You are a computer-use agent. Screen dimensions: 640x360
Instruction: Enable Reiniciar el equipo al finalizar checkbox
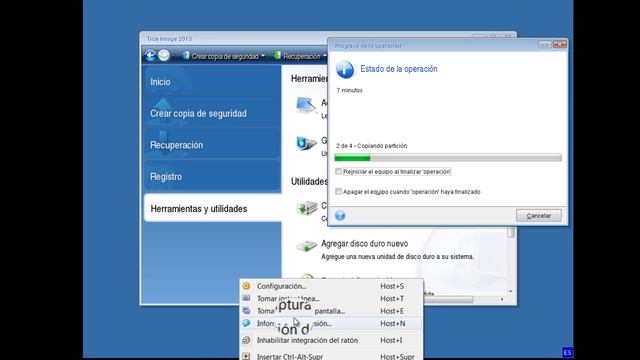[338, 172]
